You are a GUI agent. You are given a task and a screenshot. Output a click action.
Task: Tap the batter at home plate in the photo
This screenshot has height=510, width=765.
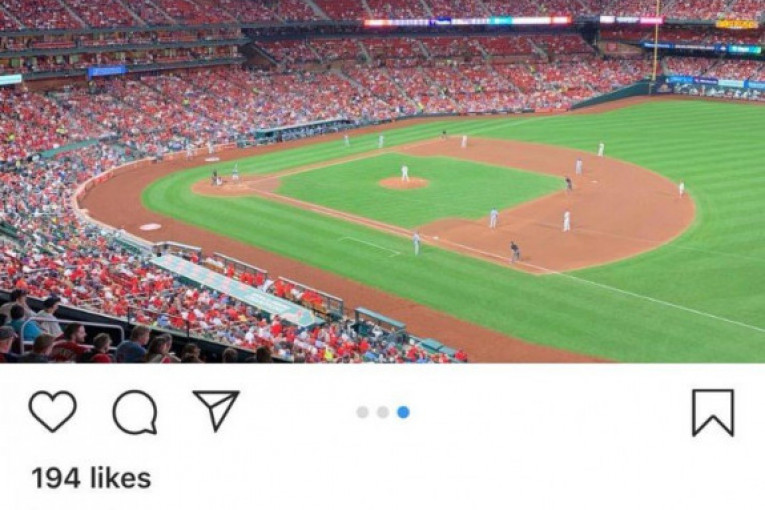pos(235,172)
